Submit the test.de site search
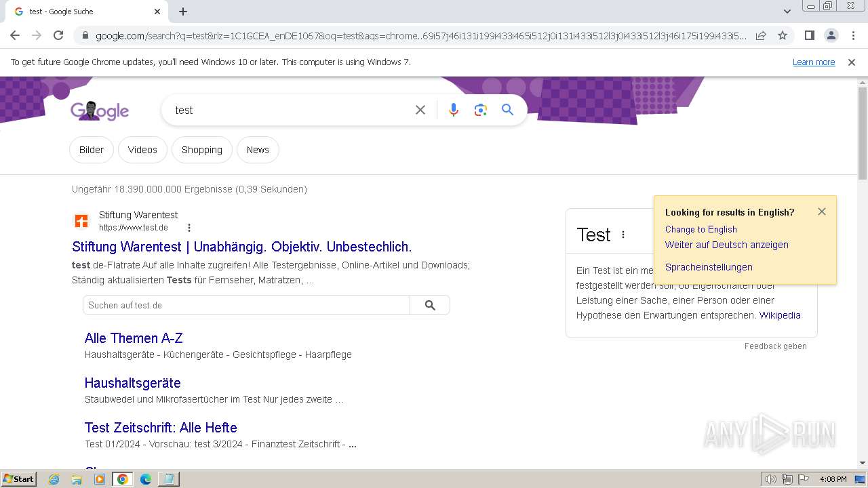Screen dimensions: 868x488 (x=430, y=305)
